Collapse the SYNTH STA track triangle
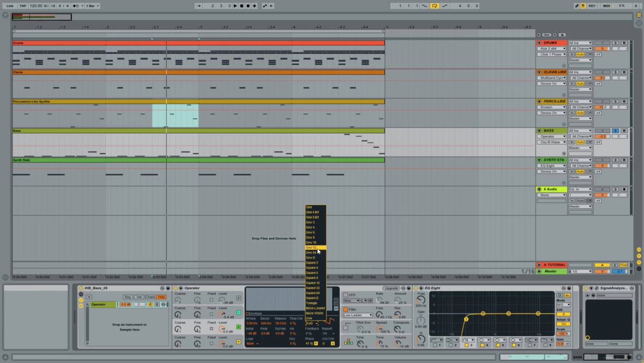 pyautogui.click(x=539, y=160)
